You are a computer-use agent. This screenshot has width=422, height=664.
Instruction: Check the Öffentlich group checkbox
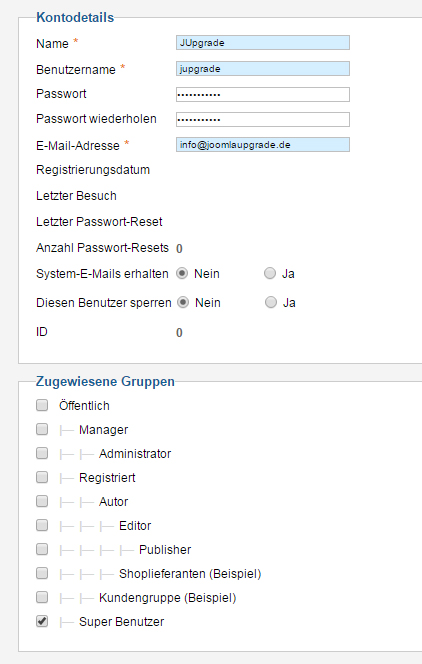[42, 405]
